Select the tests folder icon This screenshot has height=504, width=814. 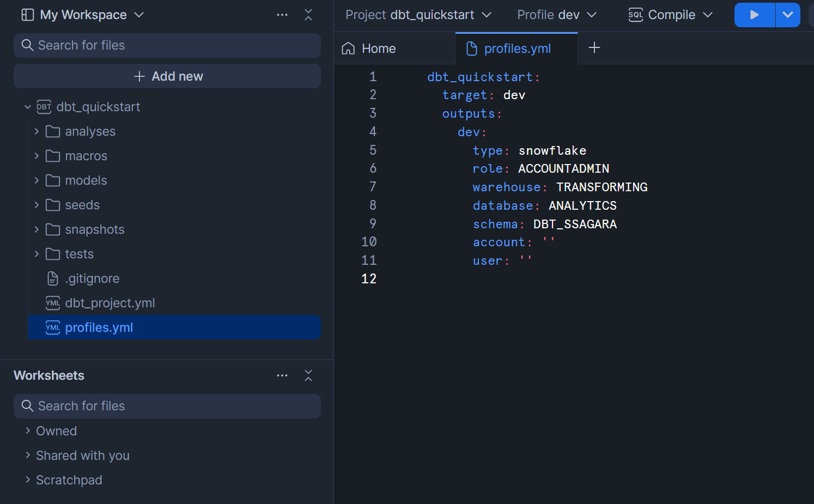(53, 254)
